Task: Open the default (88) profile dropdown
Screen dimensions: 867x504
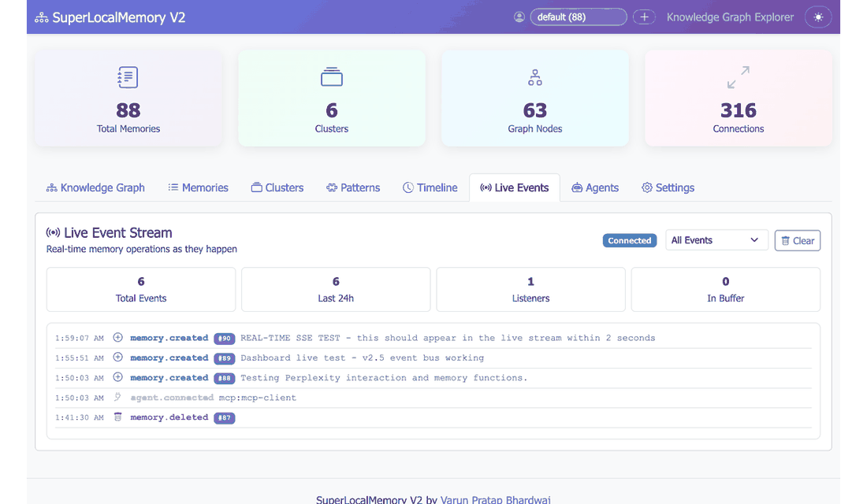Action: (578, 17)
